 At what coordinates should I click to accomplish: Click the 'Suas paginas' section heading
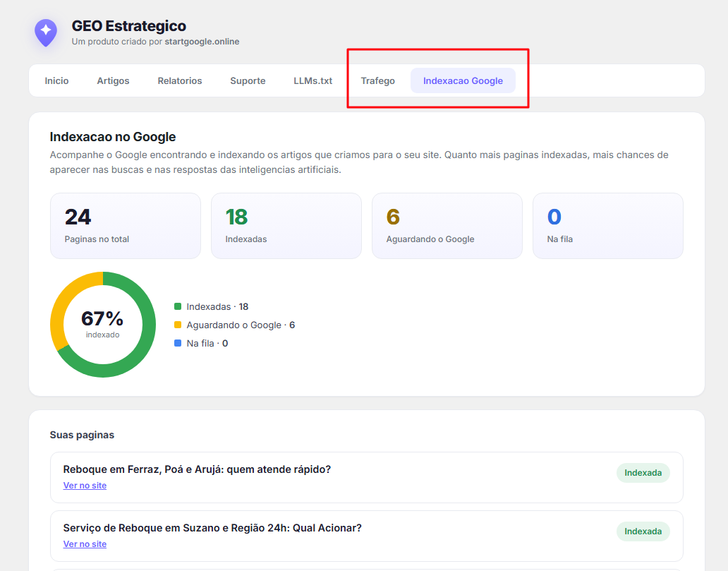tap(82, 435)
